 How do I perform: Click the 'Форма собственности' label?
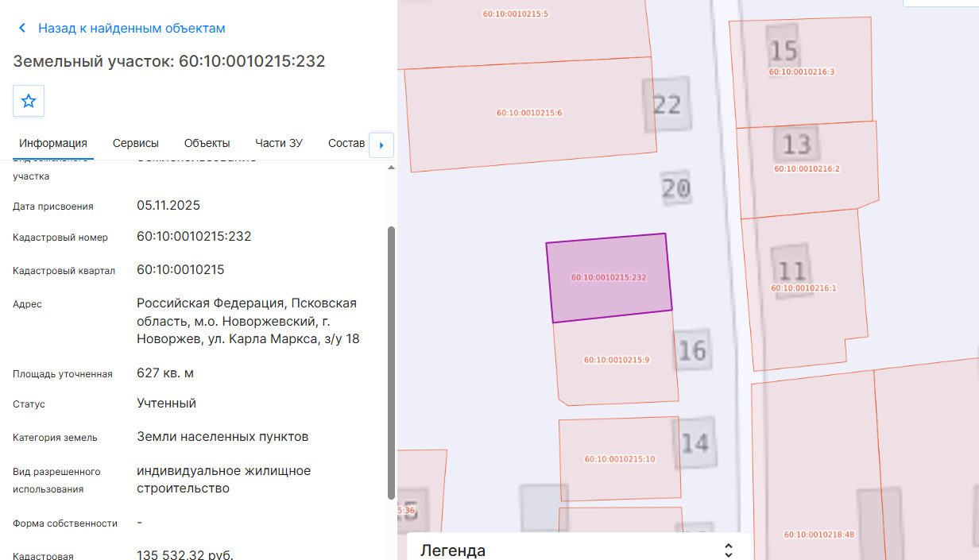[65, 523]
